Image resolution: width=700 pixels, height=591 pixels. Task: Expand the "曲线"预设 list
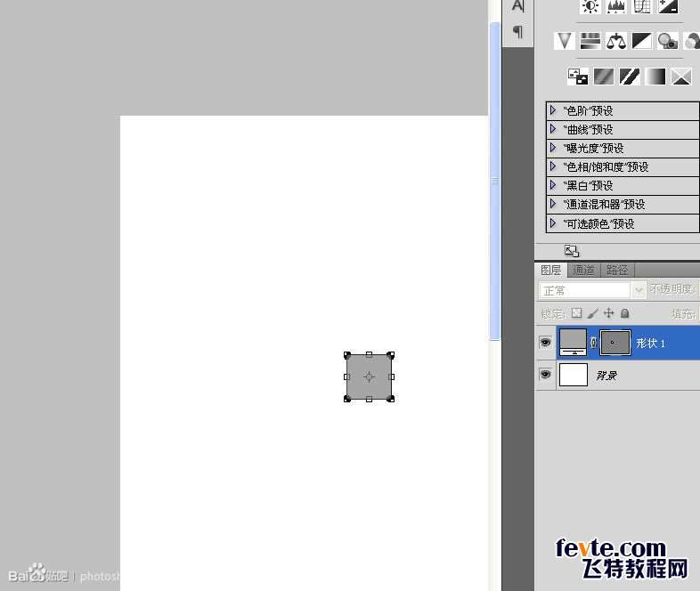(x=553, y=129)
